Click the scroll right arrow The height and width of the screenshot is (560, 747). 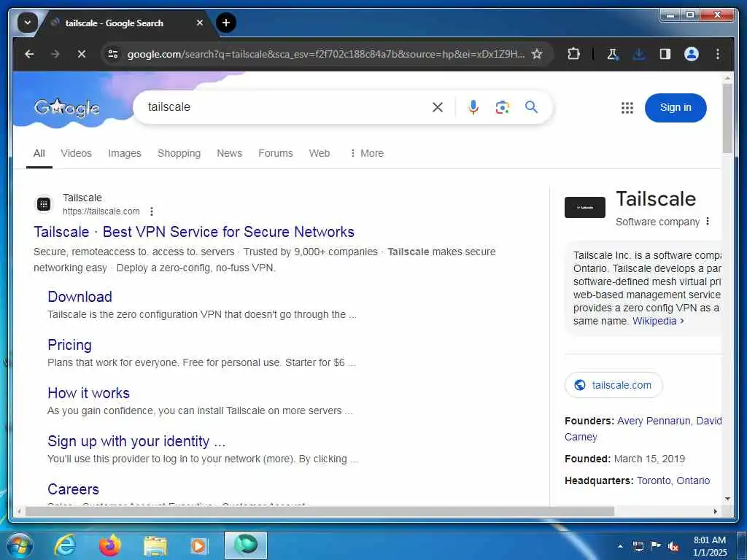(715, 512)
